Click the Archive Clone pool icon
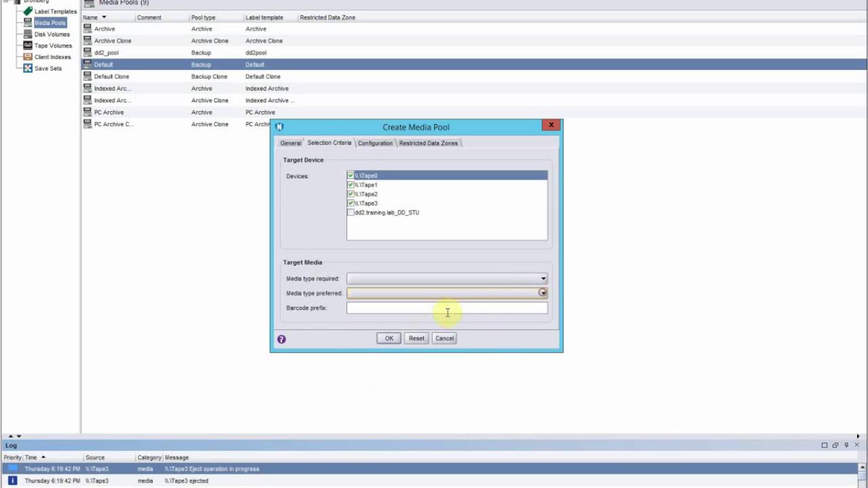This screenshot has height=488, width=868. (87, 41)
